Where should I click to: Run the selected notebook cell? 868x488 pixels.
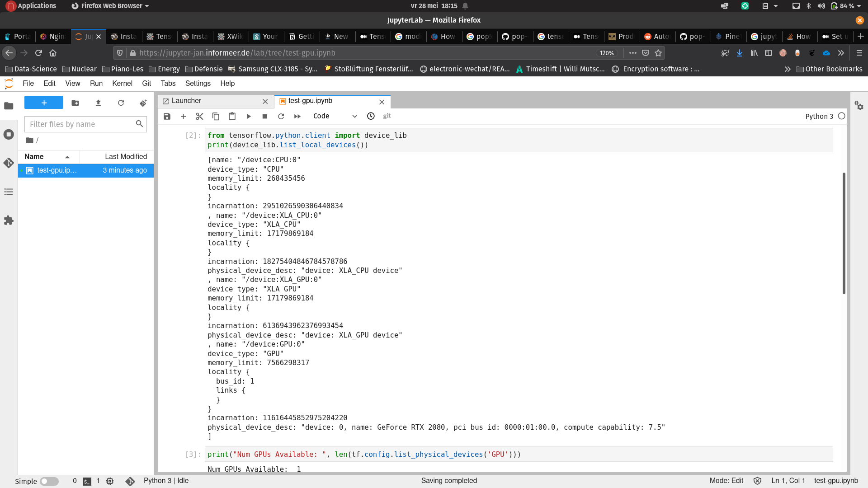(x=248, y=116)
